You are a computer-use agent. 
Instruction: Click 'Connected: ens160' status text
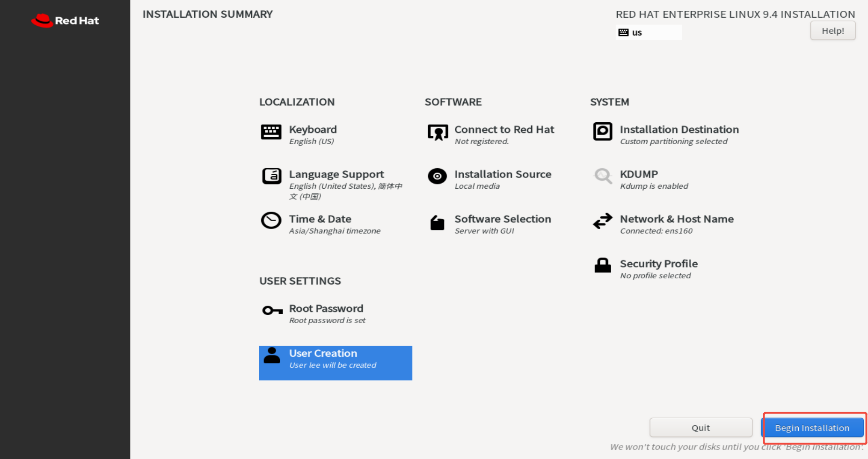656,231
